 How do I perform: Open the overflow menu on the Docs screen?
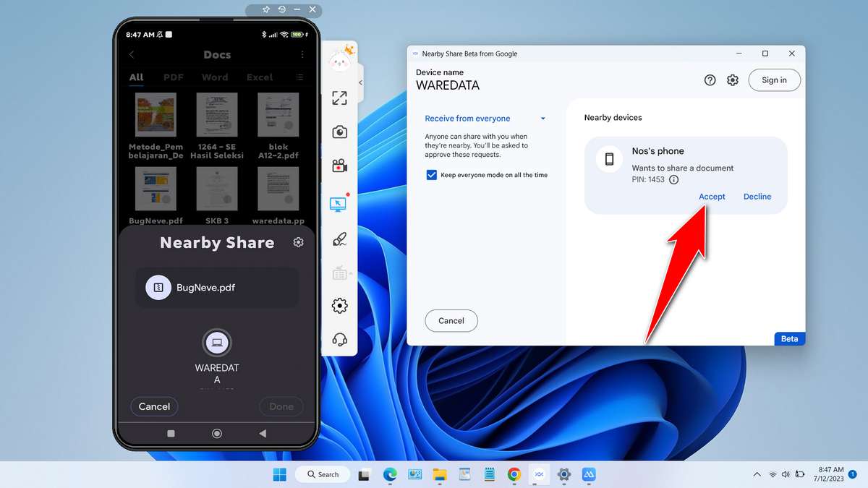302,54
